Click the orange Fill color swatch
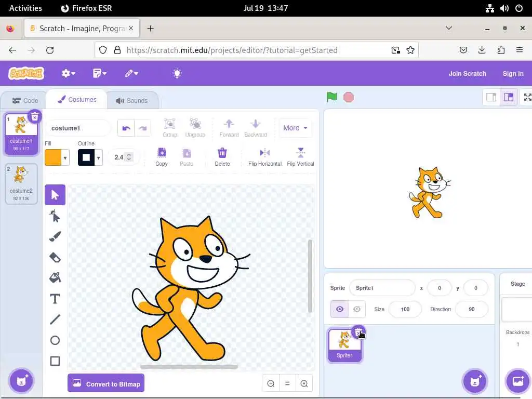This screenshot has width=532, height=399. [x=53, y=157]
